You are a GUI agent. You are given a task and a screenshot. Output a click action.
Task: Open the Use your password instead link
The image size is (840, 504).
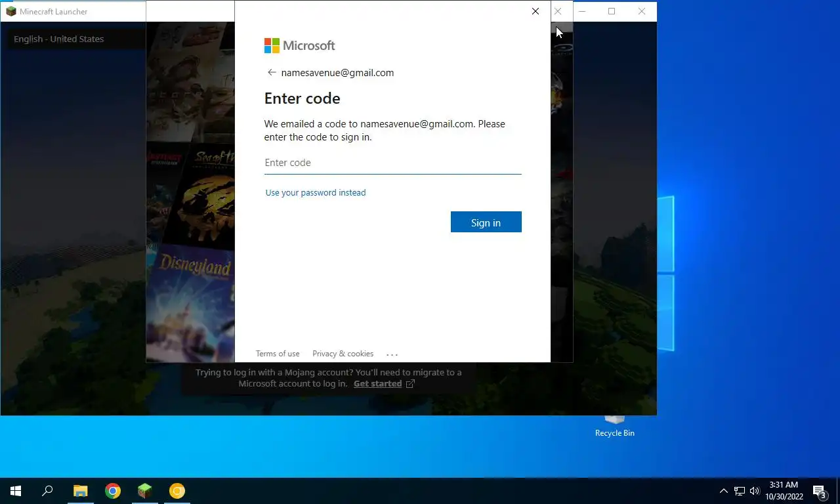(316, 193)
